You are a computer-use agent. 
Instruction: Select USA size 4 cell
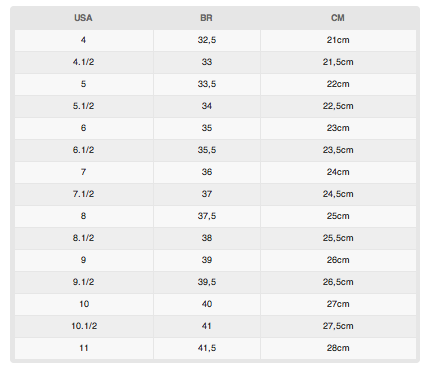pyautogui.click(x=83, y=40)
